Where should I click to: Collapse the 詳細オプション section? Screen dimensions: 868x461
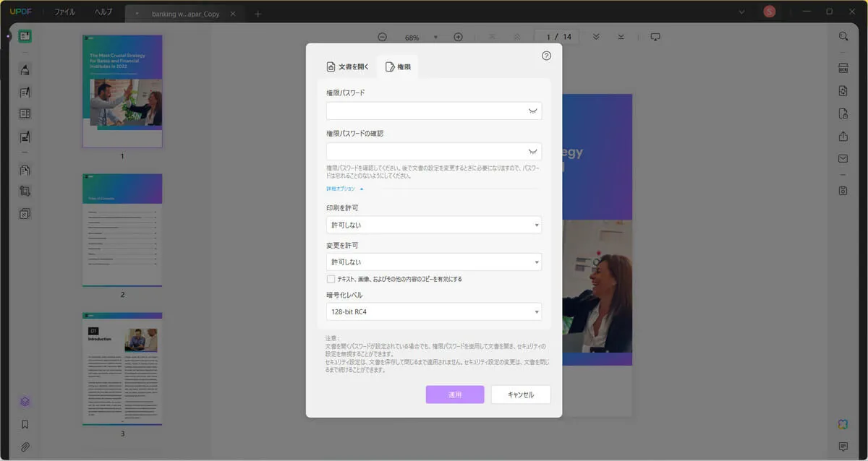coord(344,189)
